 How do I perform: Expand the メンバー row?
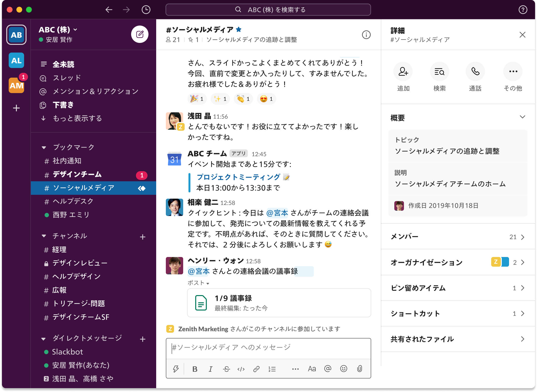pos(458,237)
